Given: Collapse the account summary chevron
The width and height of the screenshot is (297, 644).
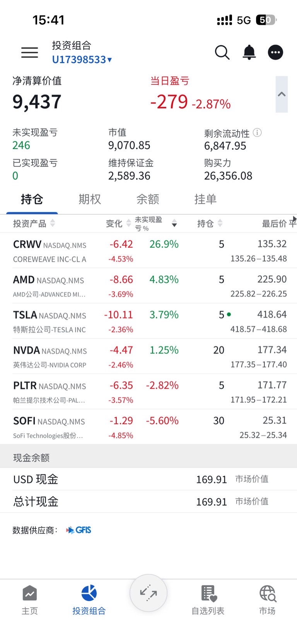Looking at the screenshot, I should coord(282,94).
